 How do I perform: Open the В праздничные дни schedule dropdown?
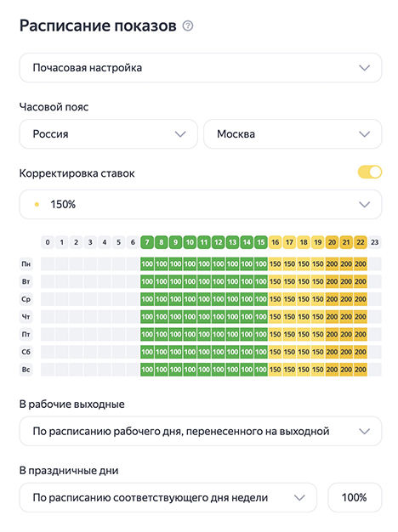coord(168,498)
